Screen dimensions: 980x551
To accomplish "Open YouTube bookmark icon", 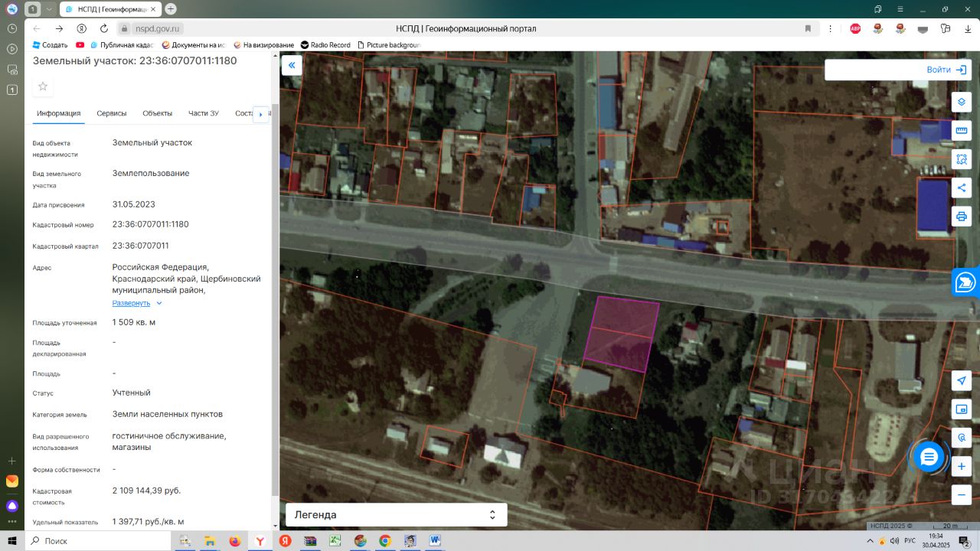I will coord(80,45).
